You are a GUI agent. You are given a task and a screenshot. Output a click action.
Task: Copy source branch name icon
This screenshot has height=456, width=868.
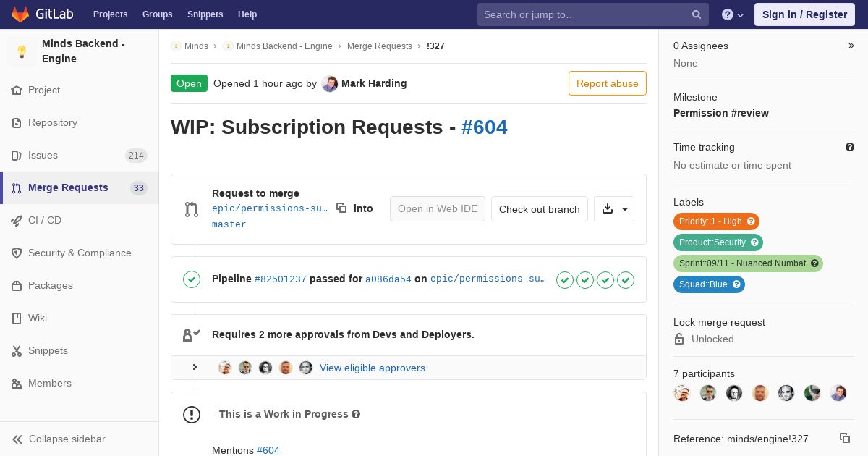(341, 208)
